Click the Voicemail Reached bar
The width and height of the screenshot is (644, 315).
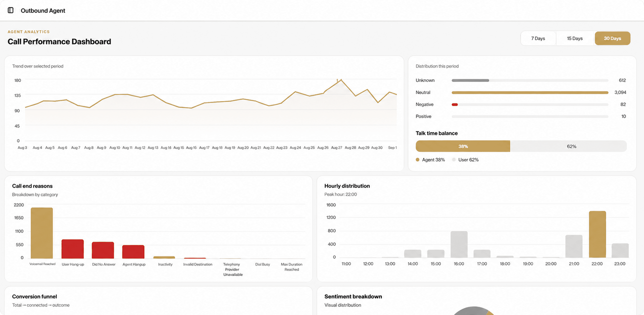pyautogui.click(x=42, y=233)
